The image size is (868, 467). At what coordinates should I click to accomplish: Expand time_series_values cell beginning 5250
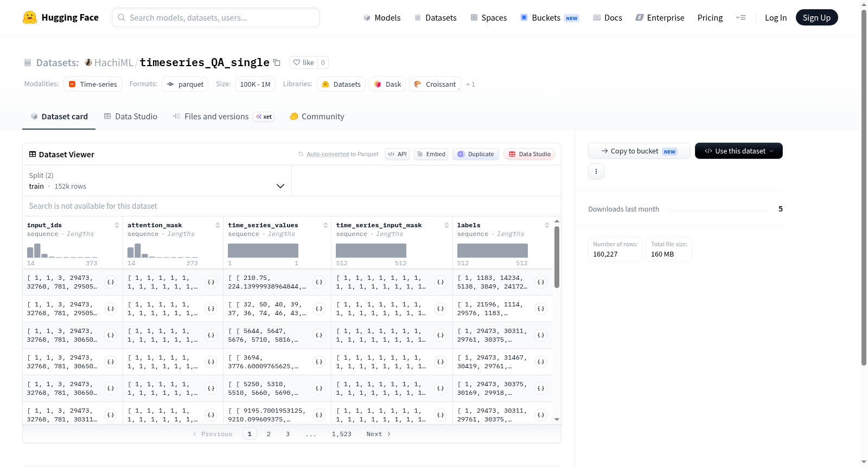tap(319, 388)
